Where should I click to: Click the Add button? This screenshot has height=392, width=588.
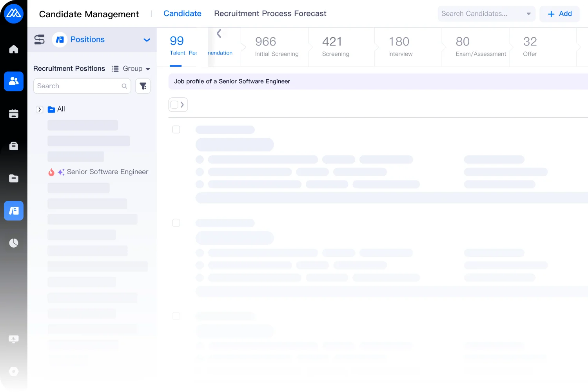click(x=559, y=14)
